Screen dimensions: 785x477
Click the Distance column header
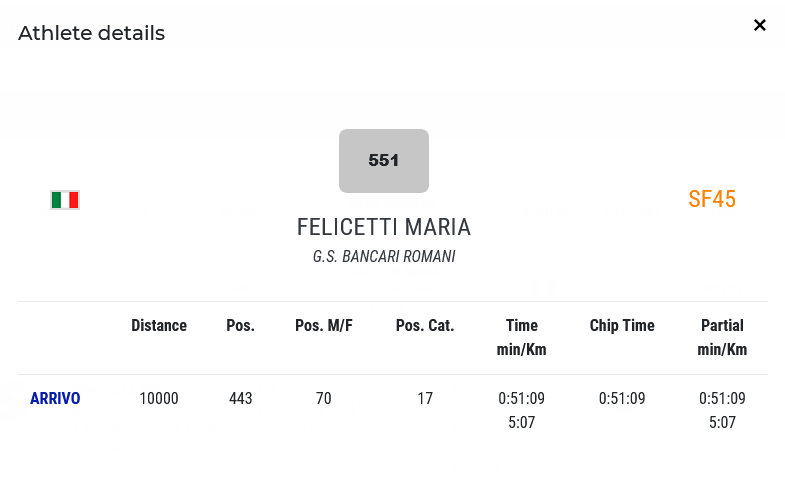coord(159,326)
